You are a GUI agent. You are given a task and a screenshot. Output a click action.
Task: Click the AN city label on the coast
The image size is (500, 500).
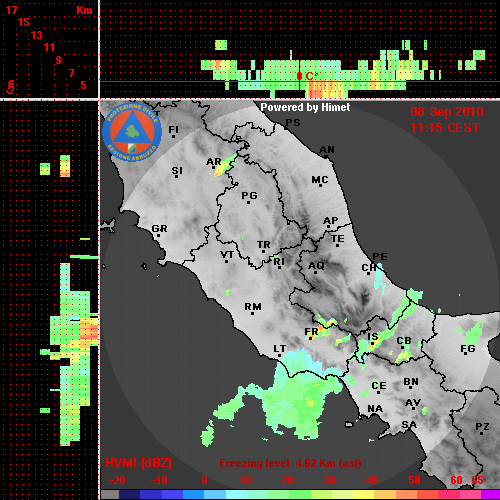click(x=327, y=150)
